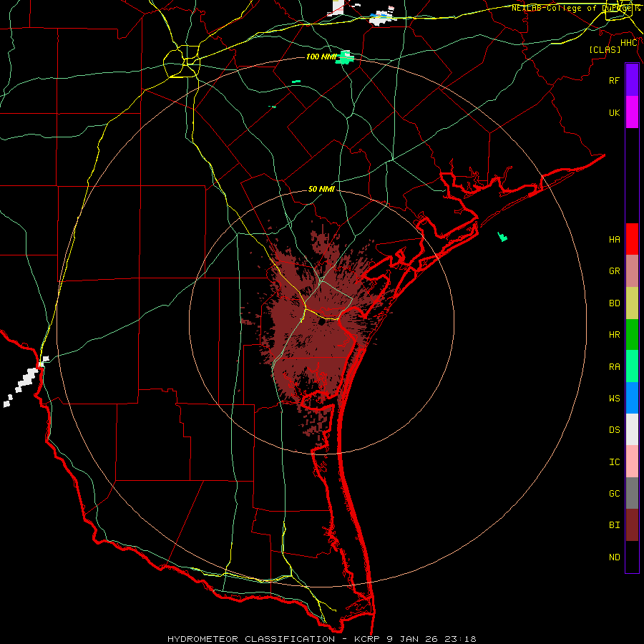Click the green rain echo offshore

tap(502, 237)
